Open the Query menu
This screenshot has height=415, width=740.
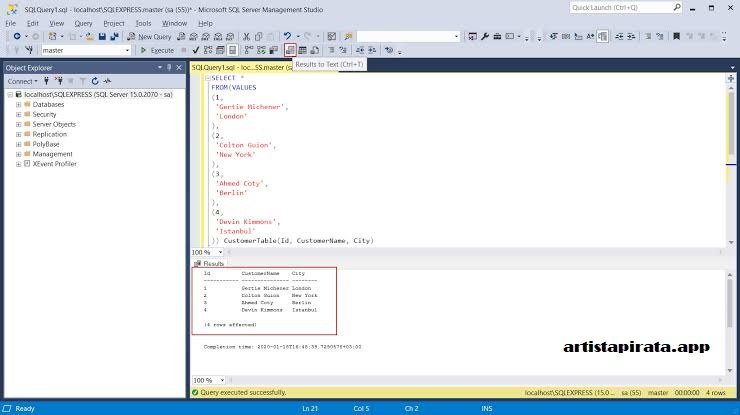(x=84, y=23)
